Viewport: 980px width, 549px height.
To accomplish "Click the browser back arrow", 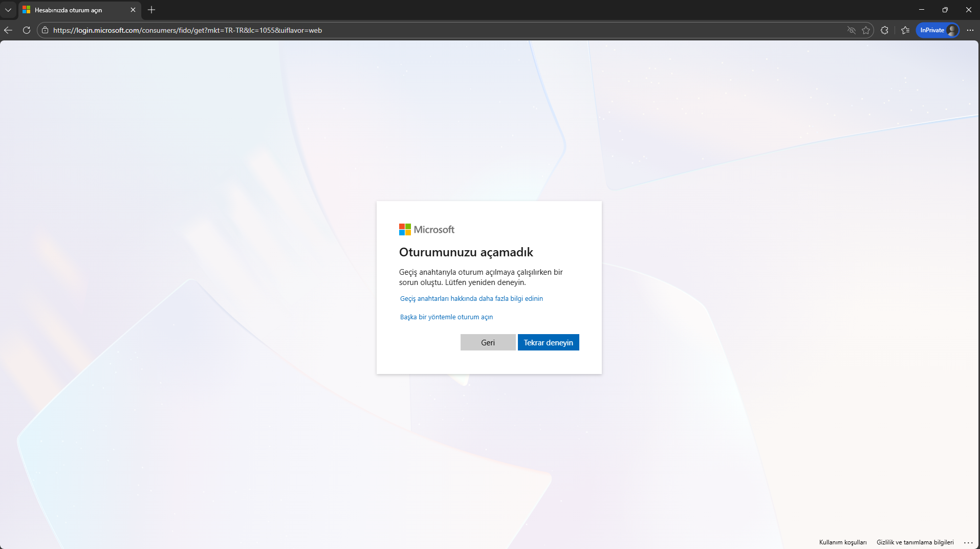I will tap(8, 30).
